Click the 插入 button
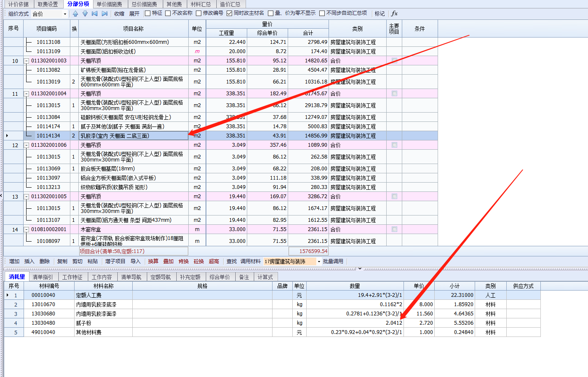 [29, 261]
